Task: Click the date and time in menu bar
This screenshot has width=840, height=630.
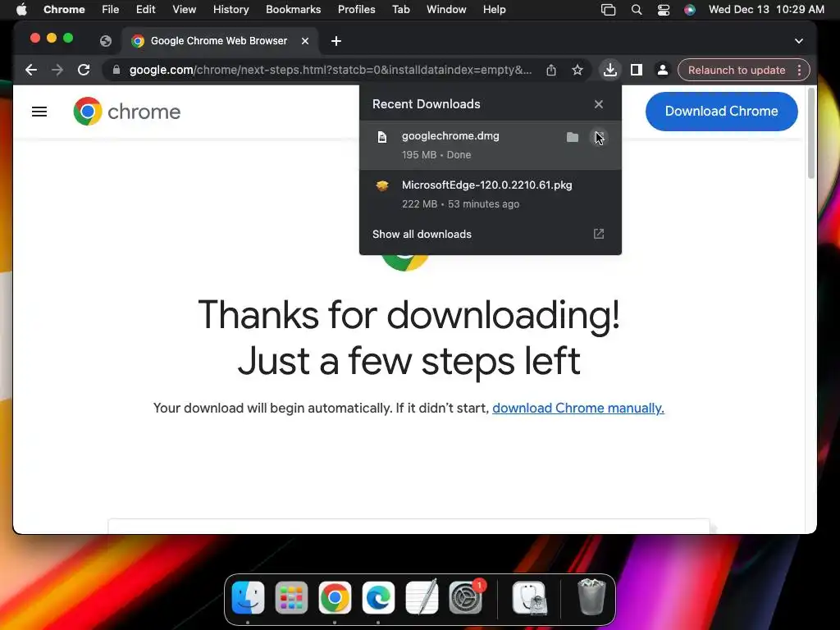Action: tap(766, 10)
